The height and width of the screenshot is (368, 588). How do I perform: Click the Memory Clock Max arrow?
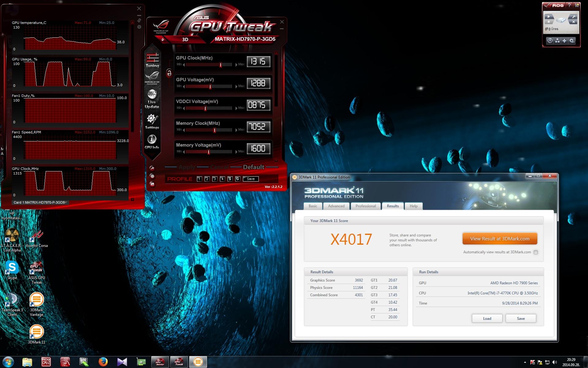click(x=236, y=130)
